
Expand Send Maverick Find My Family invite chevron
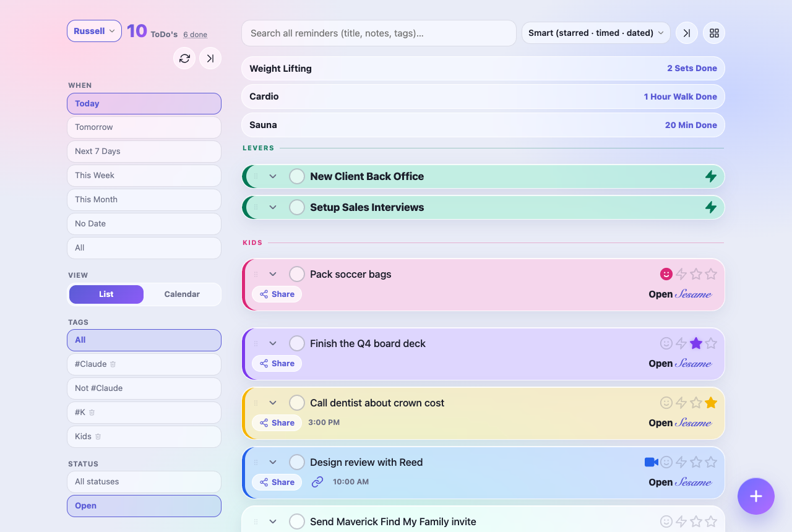273,521
